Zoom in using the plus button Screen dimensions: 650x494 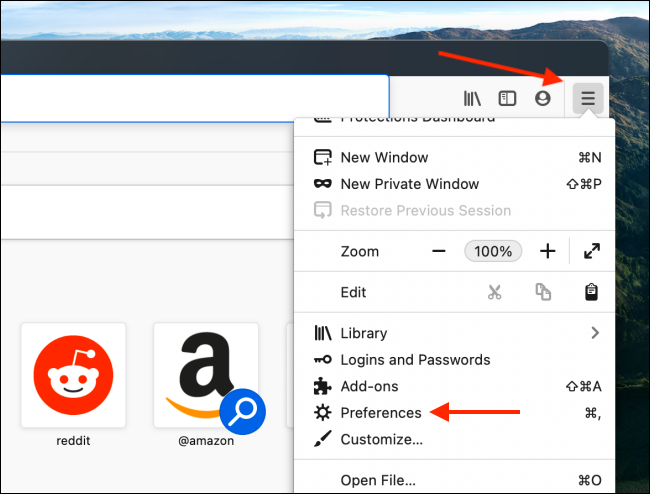click(x=547, y=251)
